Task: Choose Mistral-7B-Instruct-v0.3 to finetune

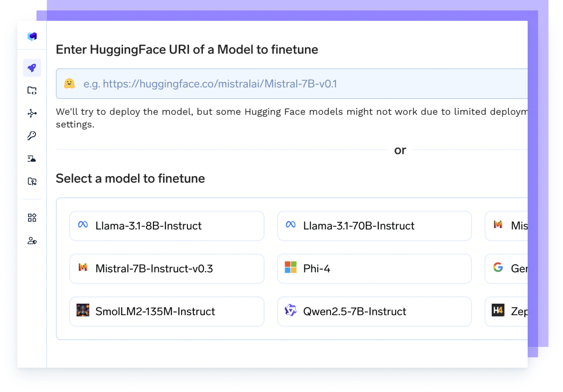Action: [x=167, y=269]
